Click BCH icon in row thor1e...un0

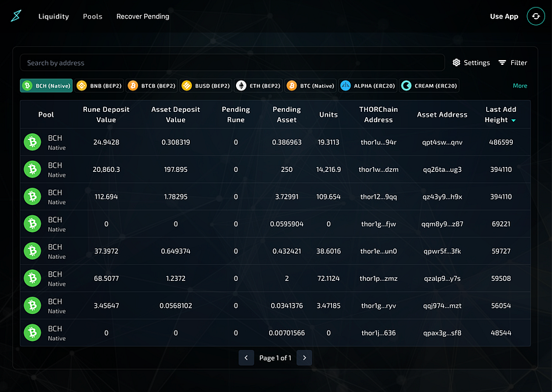point(32,251)
